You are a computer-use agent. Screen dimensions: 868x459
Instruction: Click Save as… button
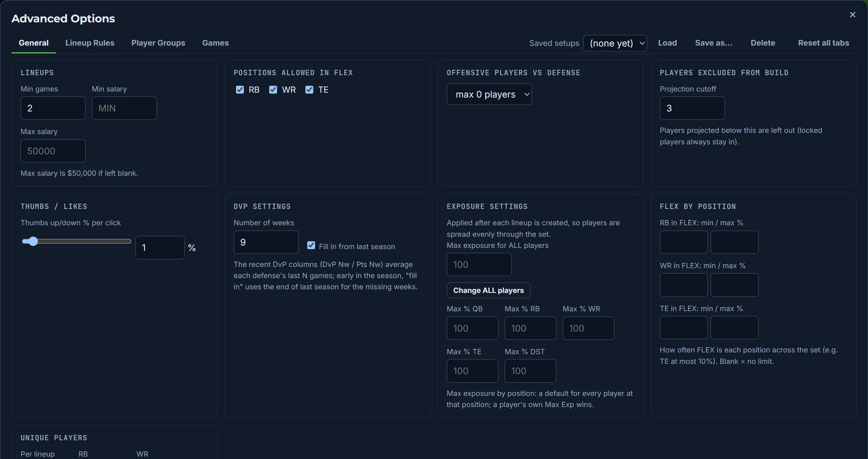(x=714, y=43)
